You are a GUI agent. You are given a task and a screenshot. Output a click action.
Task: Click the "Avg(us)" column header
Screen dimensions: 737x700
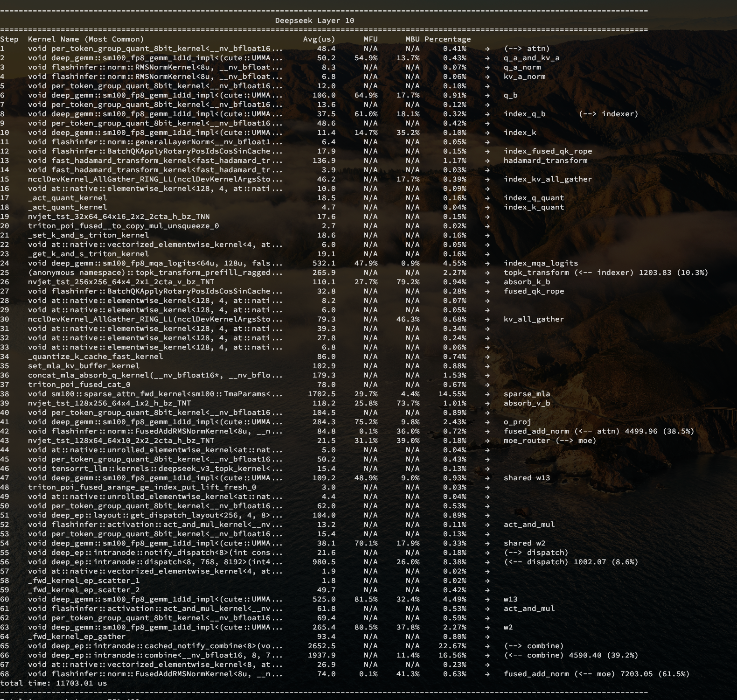tap(319, 39)
